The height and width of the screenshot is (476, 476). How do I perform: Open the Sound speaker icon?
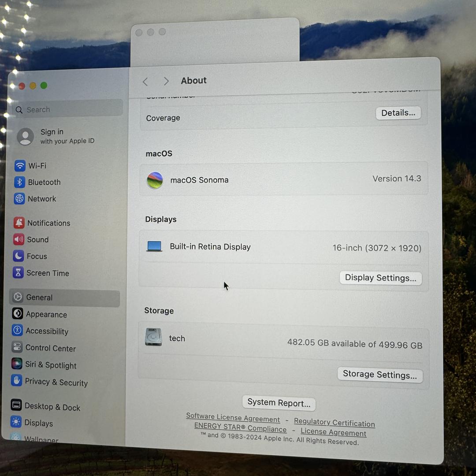pyautogui.click(x=19, y=239)
